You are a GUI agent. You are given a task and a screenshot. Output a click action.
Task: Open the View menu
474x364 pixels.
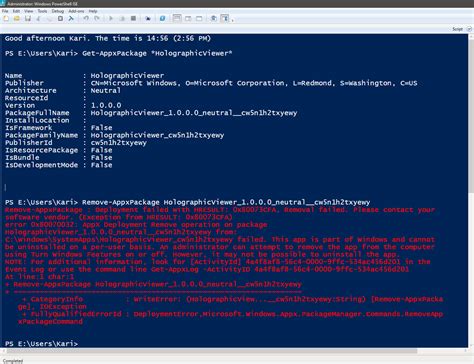tap(29, 11)
